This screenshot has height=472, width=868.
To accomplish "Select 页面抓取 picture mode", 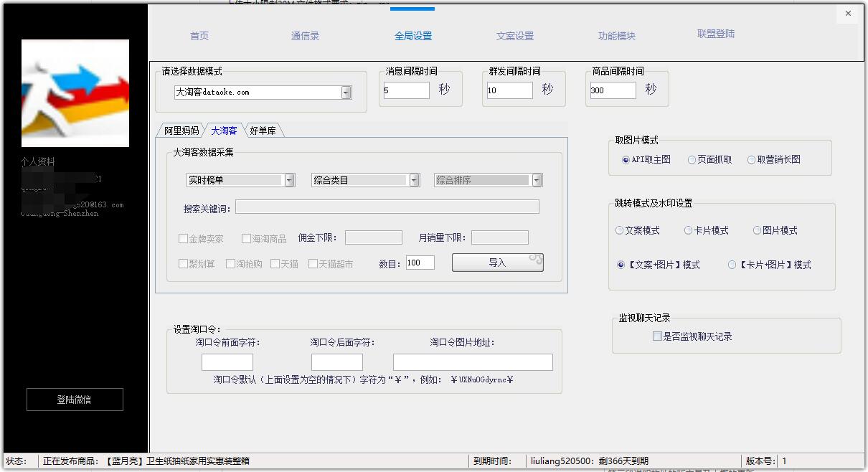I will pos(690,159).
